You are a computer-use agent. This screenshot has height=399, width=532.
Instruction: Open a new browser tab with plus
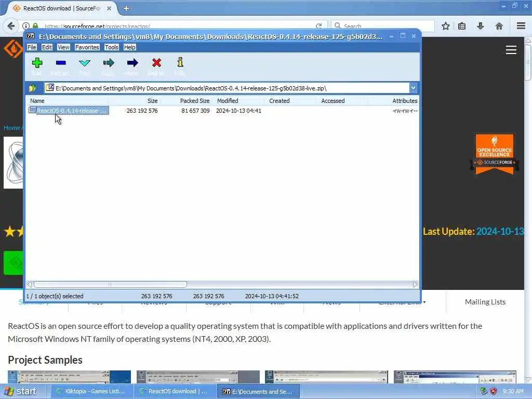(x=126, y=8)
